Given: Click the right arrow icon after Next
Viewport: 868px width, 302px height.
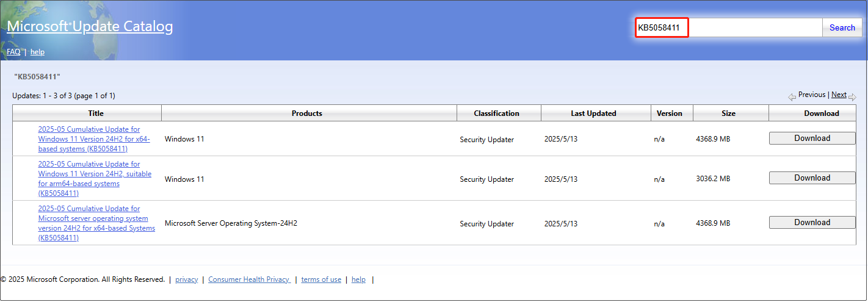Looking at the screenshot, I should (852, 97).
